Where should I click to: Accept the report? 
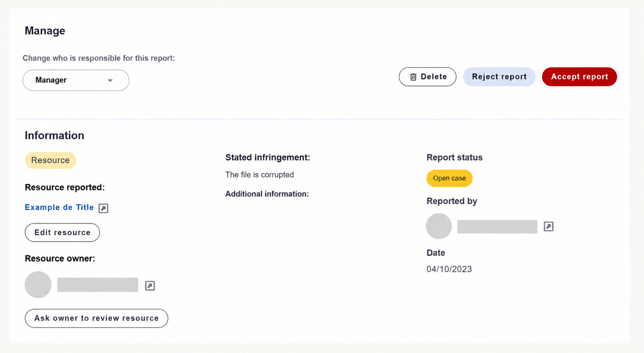[579, 77]
